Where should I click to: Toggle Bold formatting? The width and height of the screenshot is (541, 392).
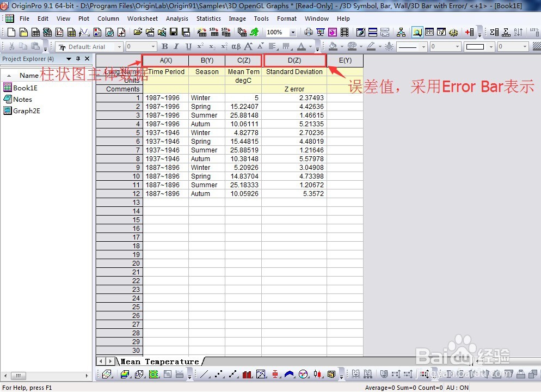point(164,46)
